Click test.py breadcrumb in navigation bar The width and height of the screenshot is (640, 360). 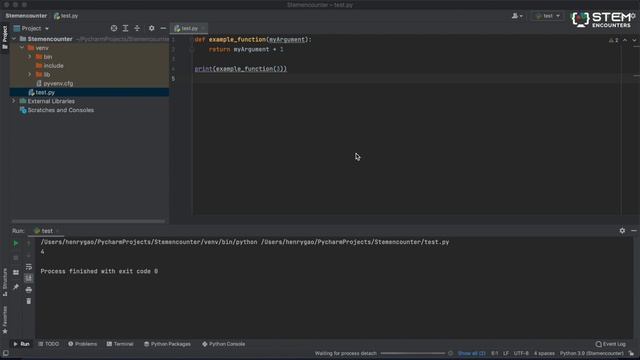66,16
